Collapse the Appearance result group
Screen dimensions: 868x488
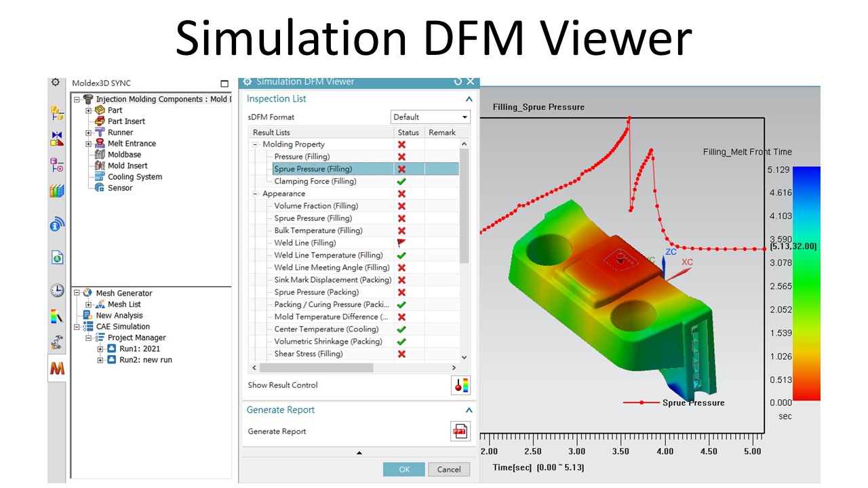(256, 194)
